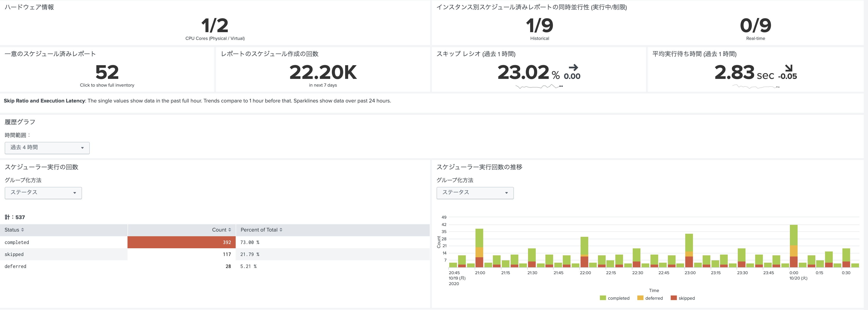This screenshot has width=868, height=310.
Task: Click the orange completed count bar 392
Action: point(181,242)
